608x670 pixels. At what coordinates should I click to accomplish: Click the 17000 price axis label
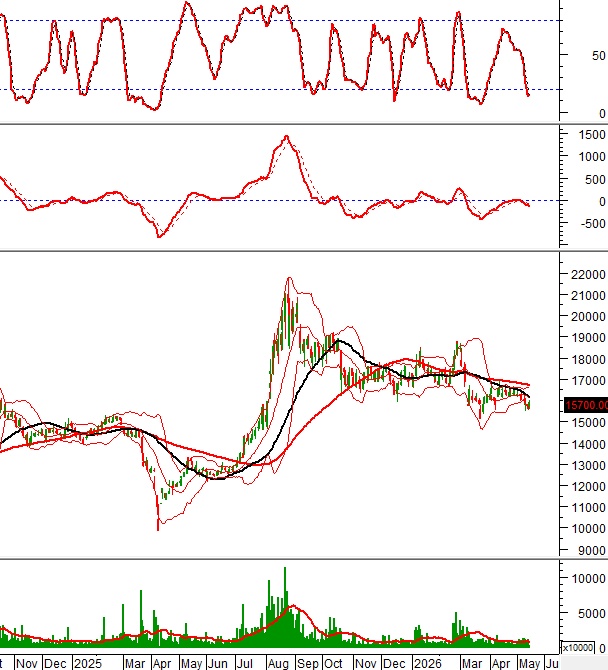click(588, 380)
